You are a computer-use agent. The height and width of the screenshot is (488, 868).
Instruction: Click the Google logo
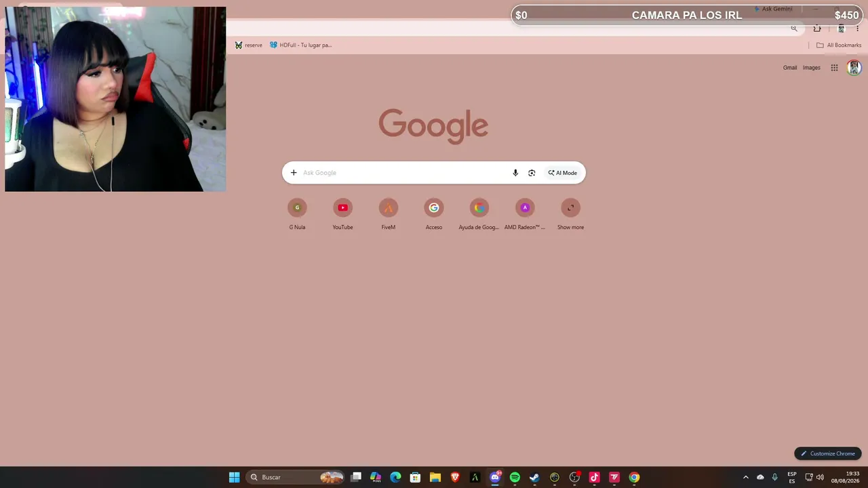point(433,126)
